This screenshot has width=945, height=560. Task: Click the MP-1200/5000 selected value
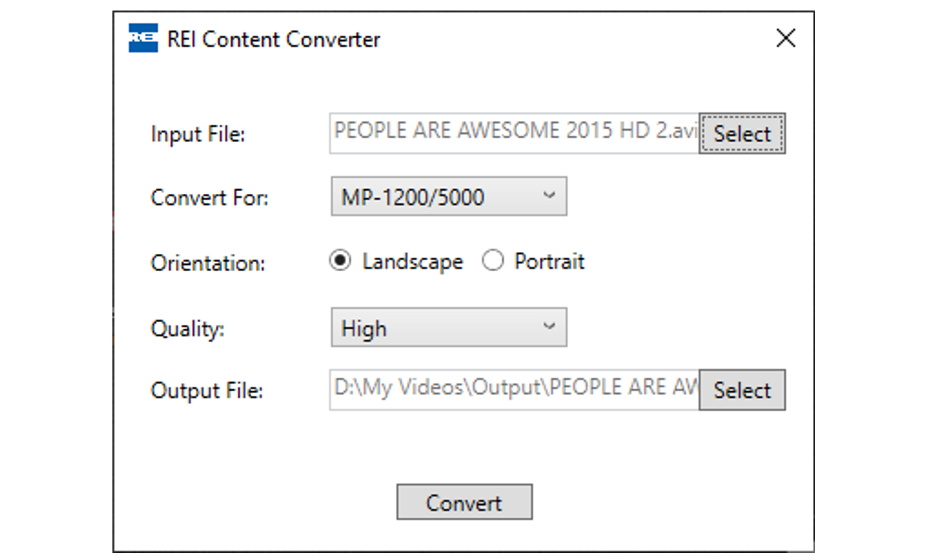[x=412, y=197]
